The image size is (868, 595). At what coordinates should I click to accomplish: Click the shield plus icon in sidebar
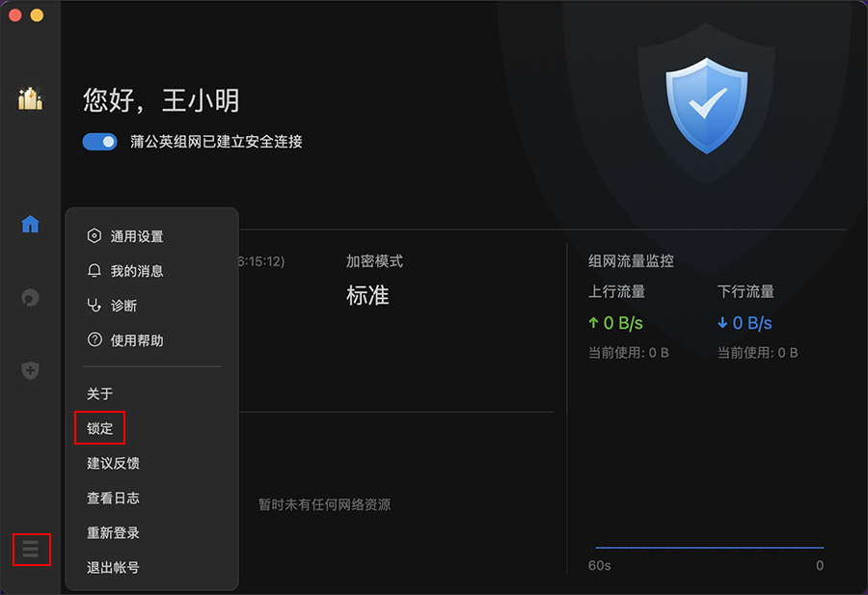(30, 370)
